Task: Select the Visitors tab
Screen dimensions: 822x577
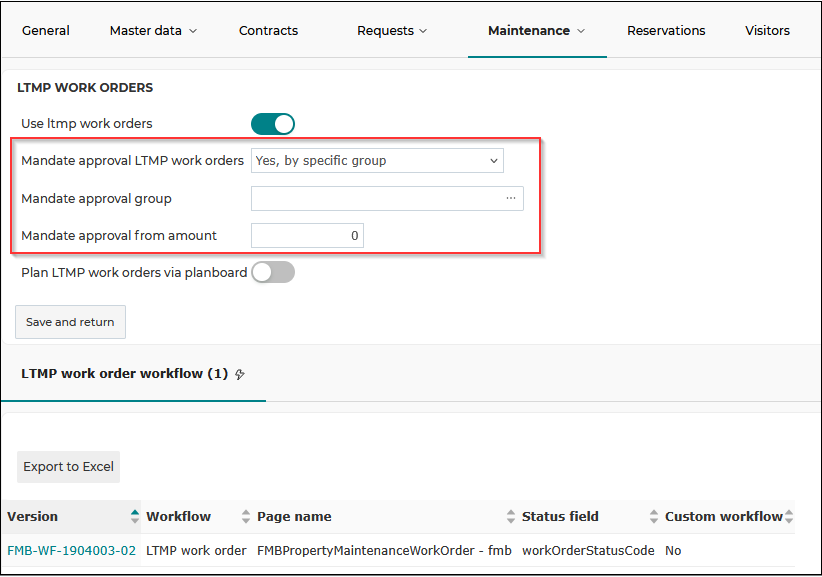Action: point(767,31)
